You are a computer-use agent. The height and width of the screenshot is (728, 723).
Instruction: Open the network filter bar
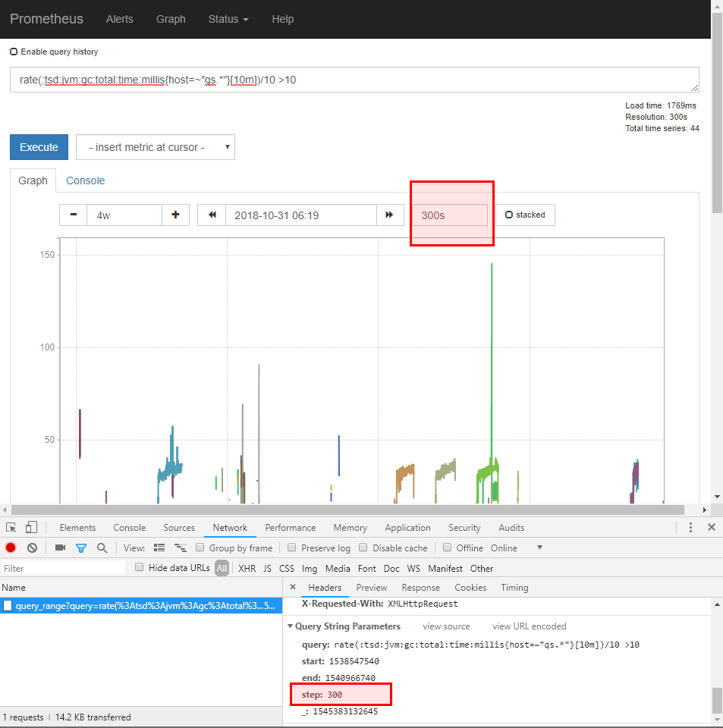click(x=81, y=548)
